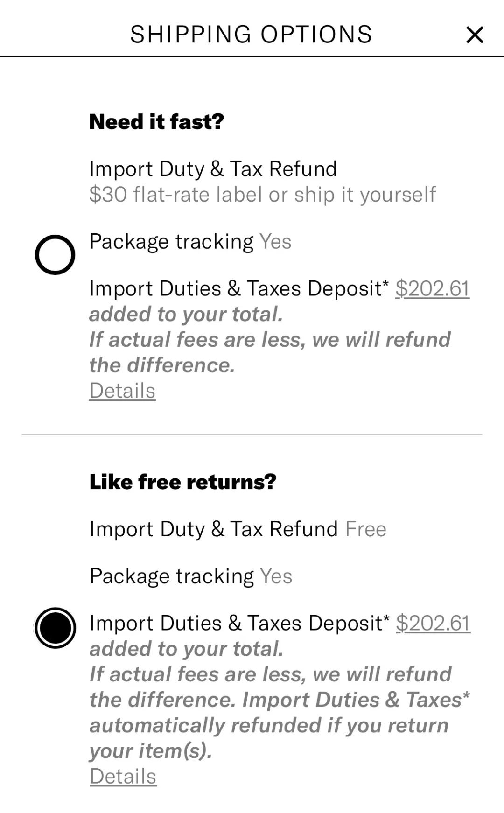This screenshot has height=813, width=504.
Task: Click 'Package tracking Yes' in the free returns option
Action: coord(190,576)
